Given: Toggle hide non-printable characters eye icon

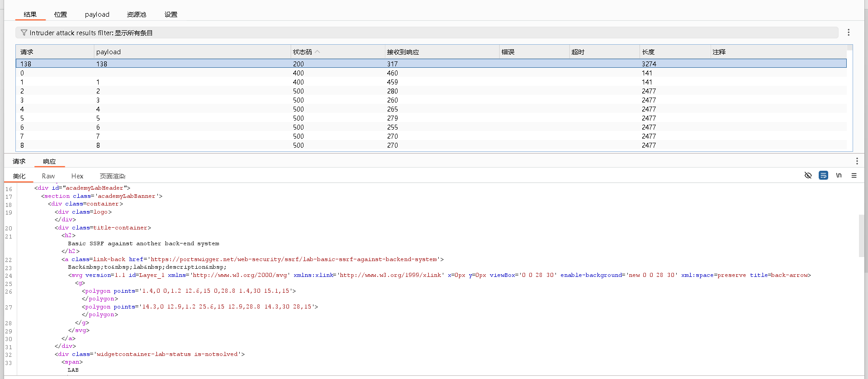Looking at the screenshot, I should click(808, 175).
